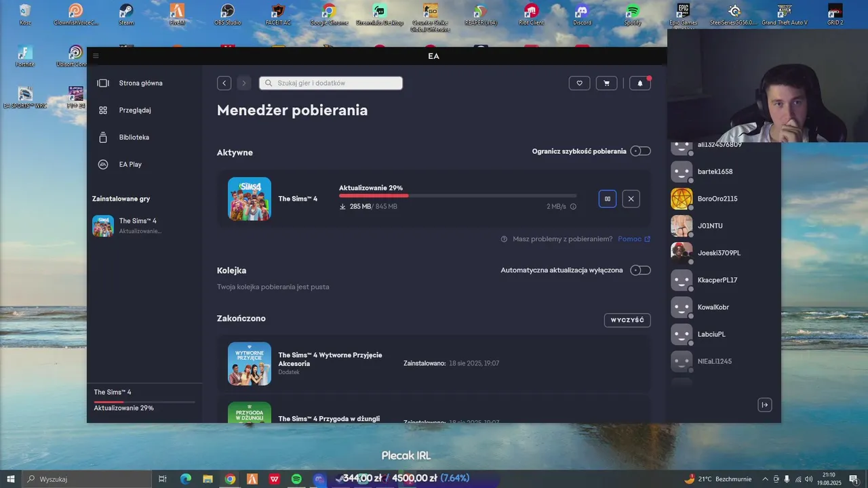Click REAPER (x64) desktop icon

[481, 14]
